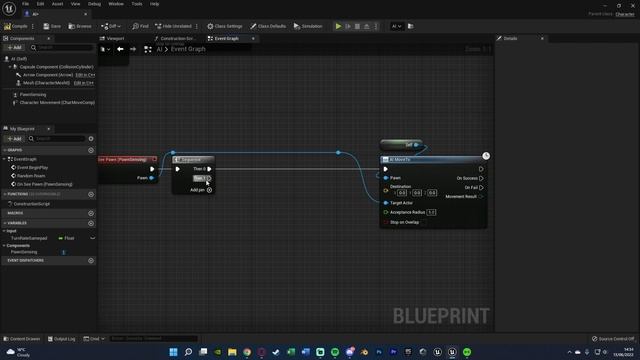
Task: Click Add in My Blueprint panel
Action: [14, 139]
